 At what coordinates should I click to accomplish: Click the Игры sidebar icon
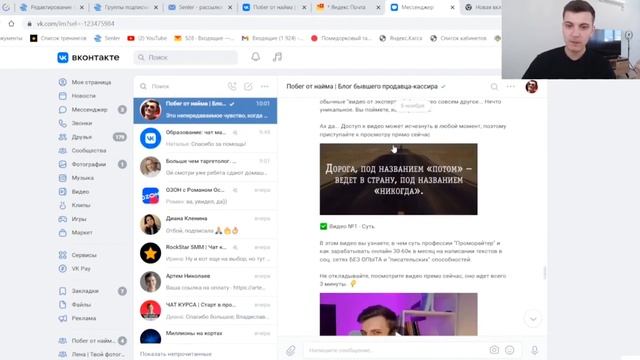(62, 219)
